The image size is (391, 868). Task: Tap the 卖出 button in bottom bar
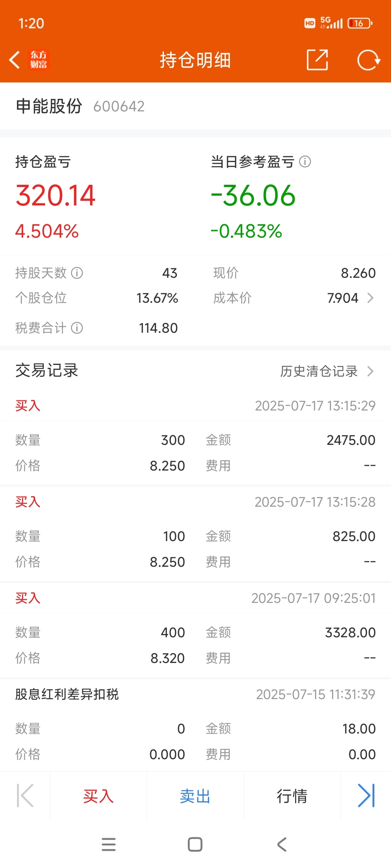point(195,796)
